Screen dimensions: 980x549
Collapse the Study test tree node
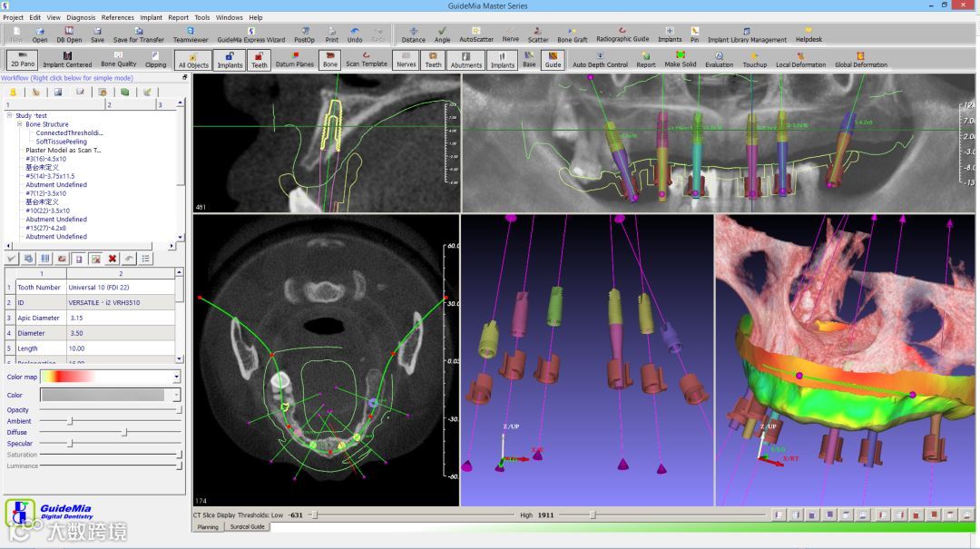pyautogui.click(x=9, y=115)
